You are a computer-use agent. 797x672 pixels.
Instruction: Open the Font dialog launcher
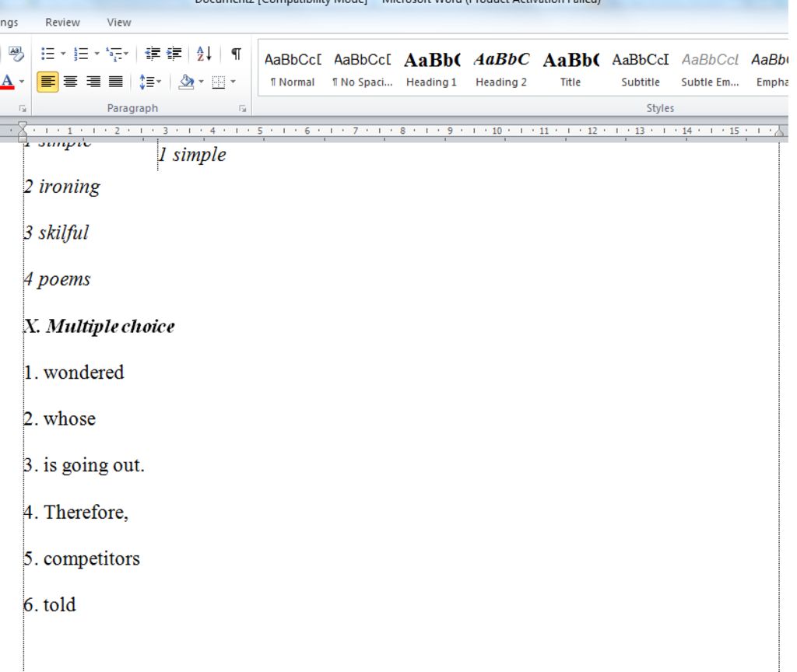click(22, 109)
